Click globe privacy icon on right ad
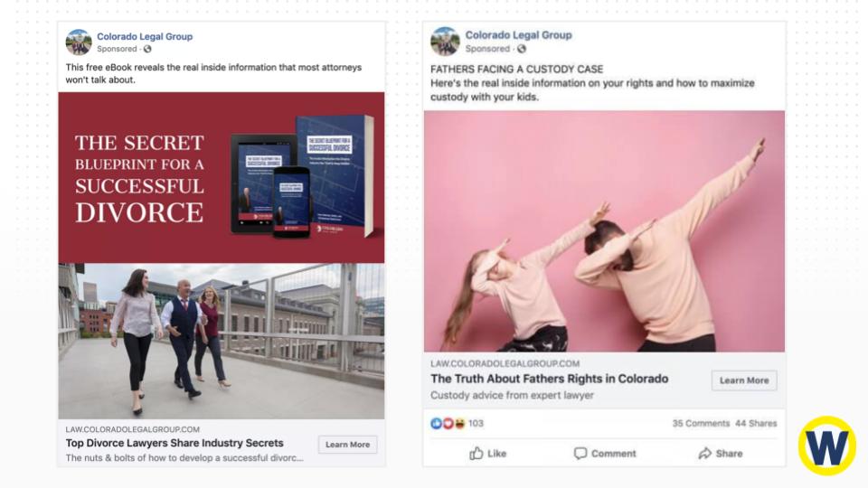The height and width of the screenshot is (488, 868). (x=522, y=49)
